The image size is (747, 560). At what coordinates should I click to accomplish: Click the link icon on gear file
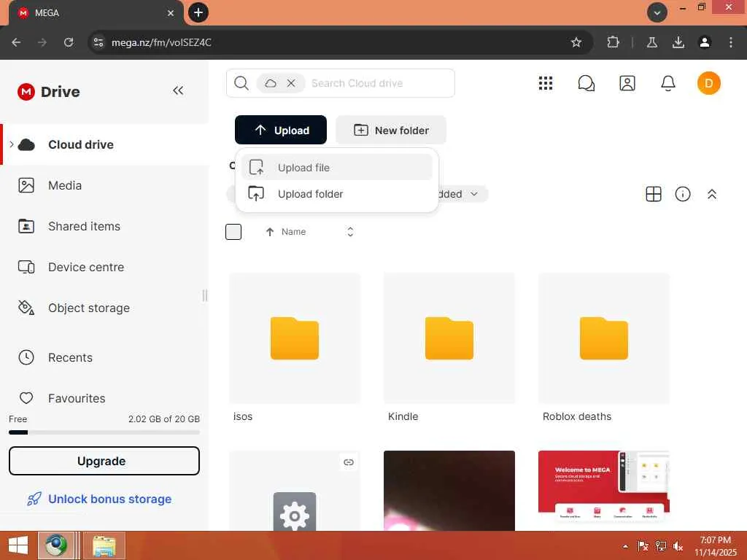pos(349,462)
